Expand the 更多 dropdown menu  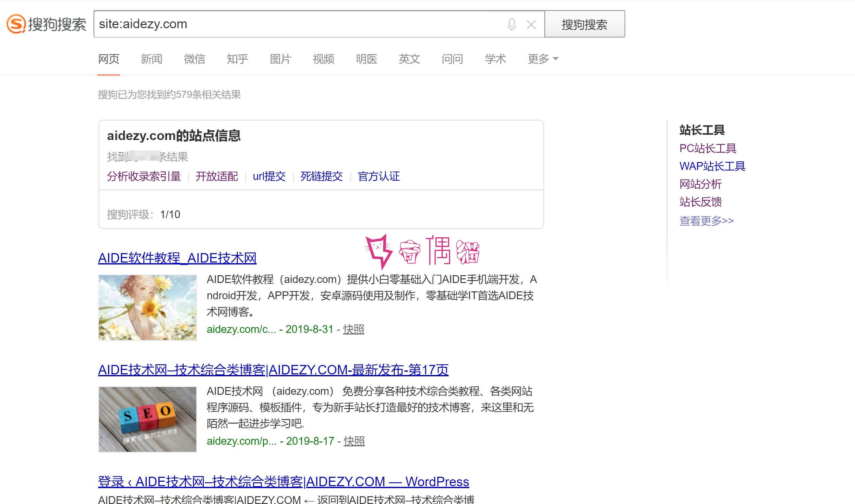pyautogui.click(x=543, y=59)
